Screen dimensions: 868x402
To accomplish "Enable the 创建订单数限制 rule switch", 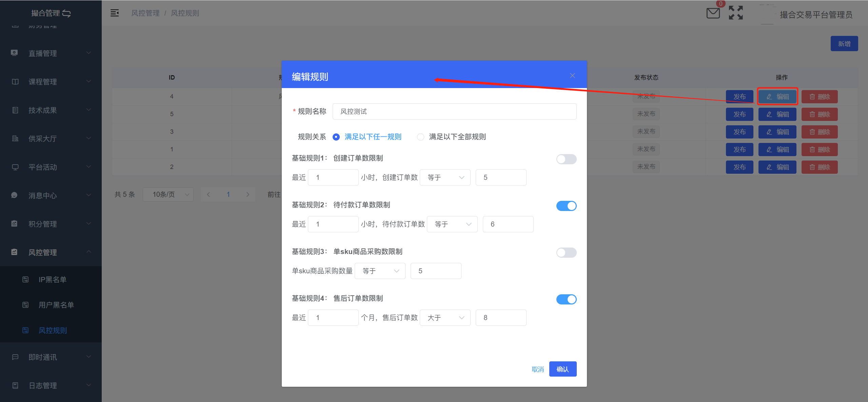I will point(566,159).
